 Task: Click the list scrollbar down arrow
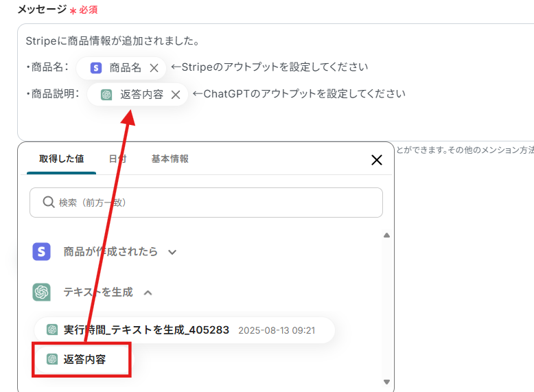386,382
